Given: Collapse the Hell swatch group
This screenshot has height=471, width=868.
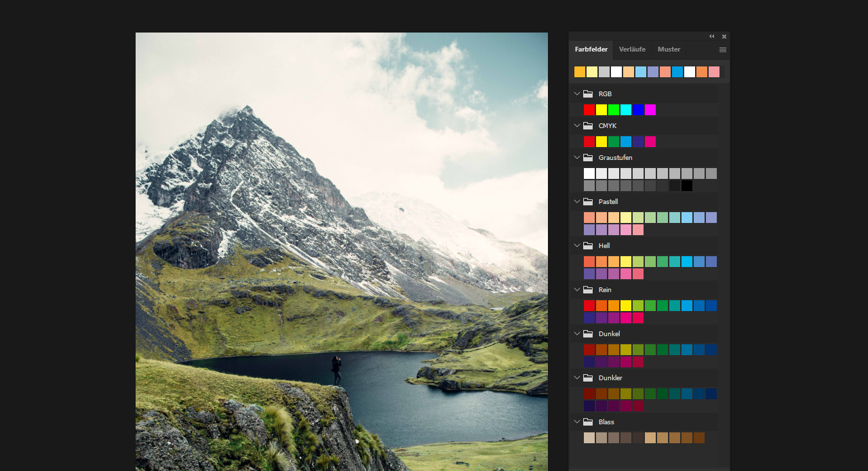Looking at the screenshot, I should click(x=577, y=246).
